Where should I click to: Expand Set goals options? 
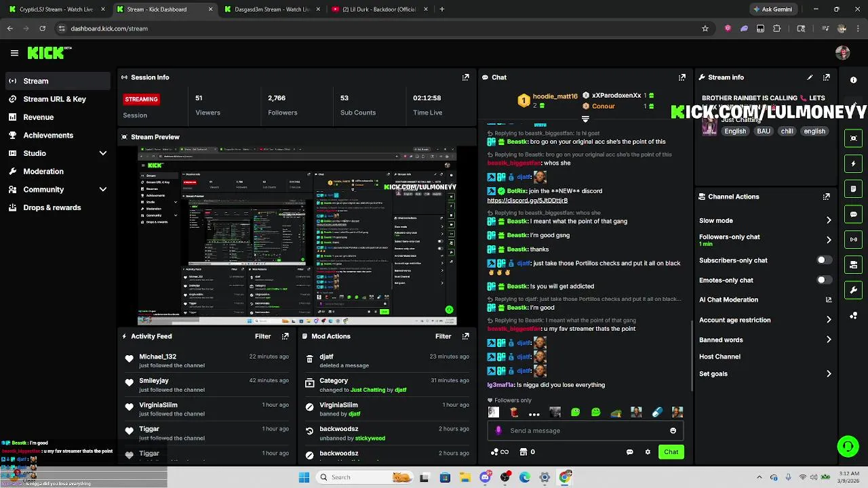coord(829,373)
